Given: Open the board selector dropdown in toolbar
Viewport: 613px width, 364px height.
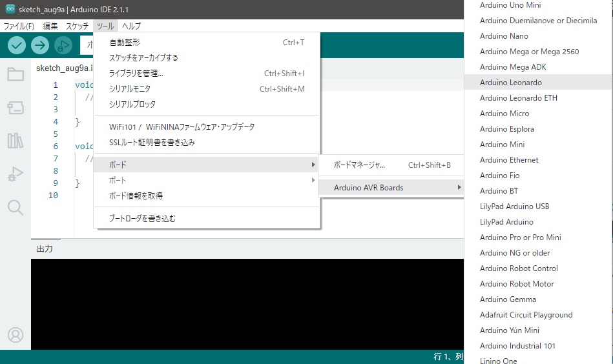Looking at the screenshot, I should [x=87, y=45].
